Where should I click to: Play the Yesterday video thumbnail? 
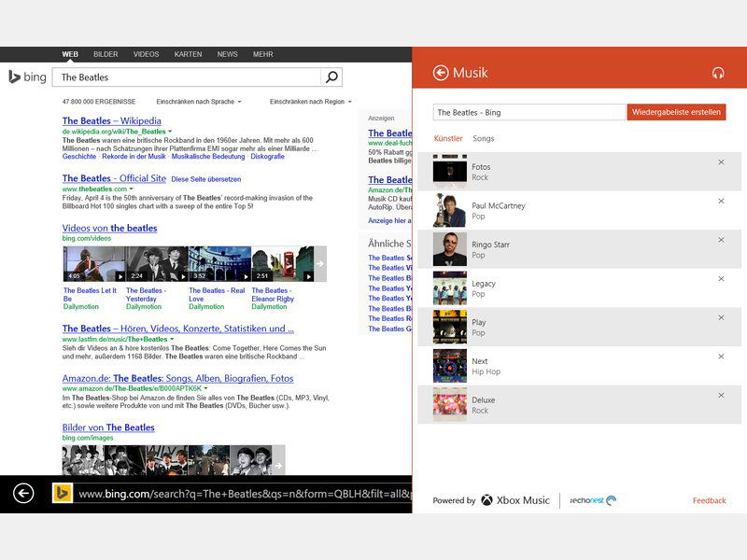coord(157,264)
